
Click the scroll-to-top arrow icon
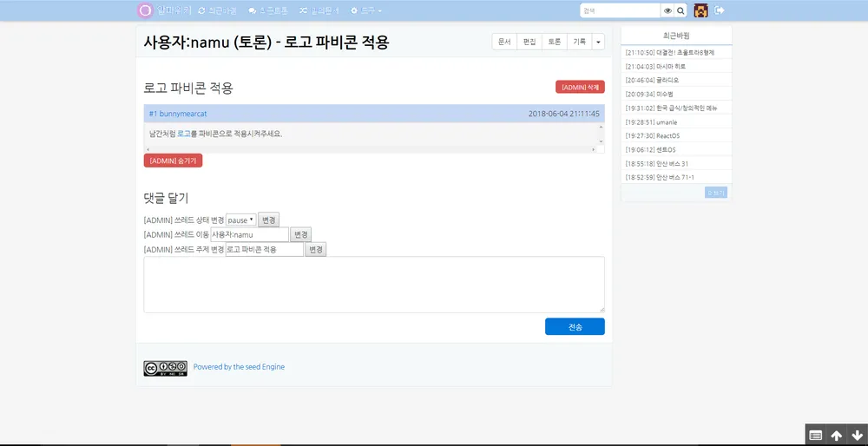837,436
